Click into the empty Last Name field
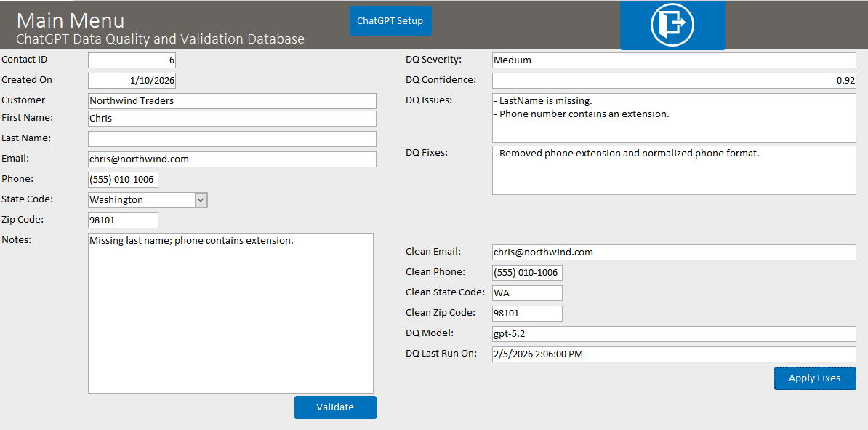 coord(232,139)
